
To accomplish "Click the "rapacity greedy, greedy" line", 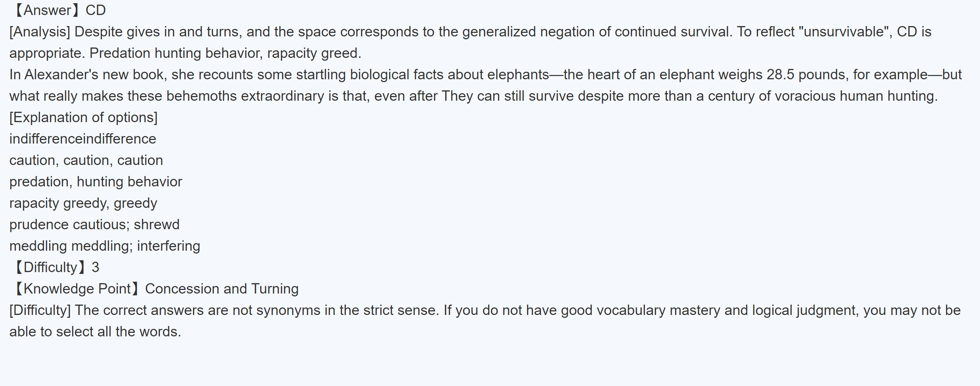I will pyautogui.click(x=83, y=203).
